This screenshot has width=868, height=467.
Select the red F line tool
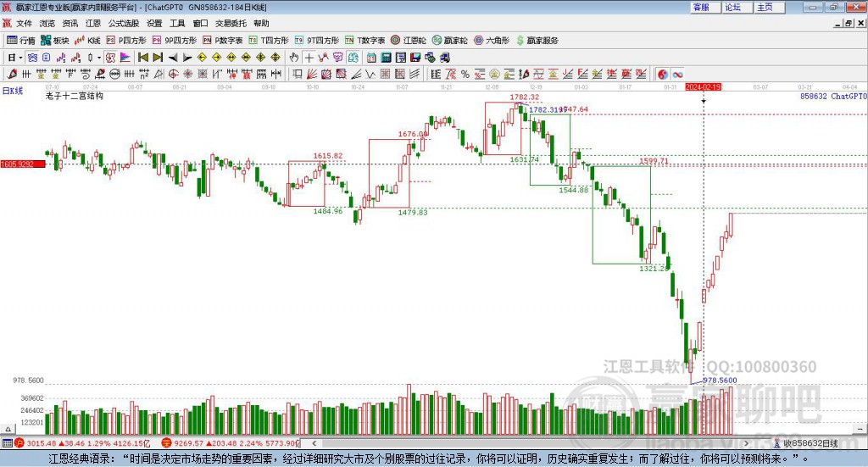tap(583, 74)
